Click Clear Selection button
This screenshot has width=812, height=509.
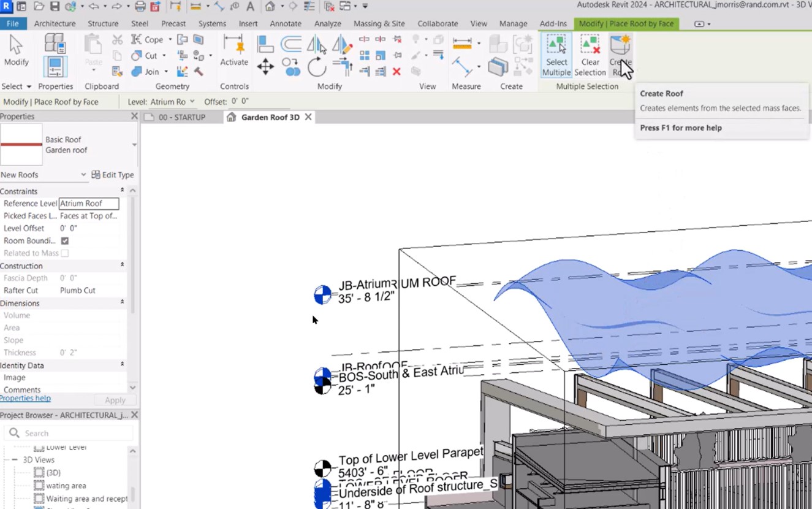(x=590, y=56)
